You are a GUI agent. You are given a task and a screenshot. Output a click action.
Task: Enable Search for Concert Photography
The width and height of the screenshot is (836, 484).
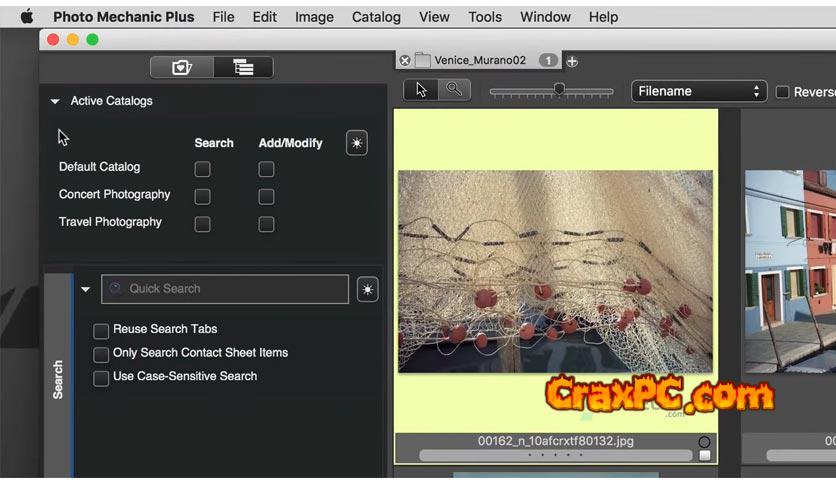[x=202, y=197]
